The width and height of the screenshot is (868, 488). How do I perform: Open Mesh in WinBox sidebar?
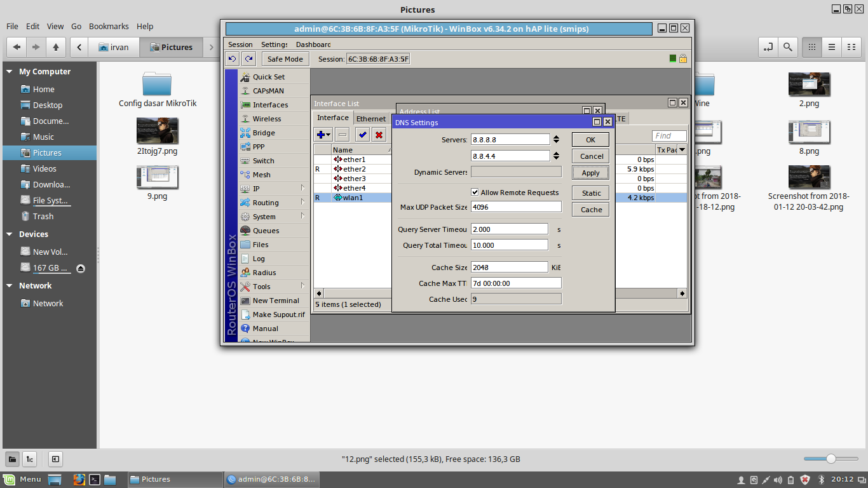[261, 175]
